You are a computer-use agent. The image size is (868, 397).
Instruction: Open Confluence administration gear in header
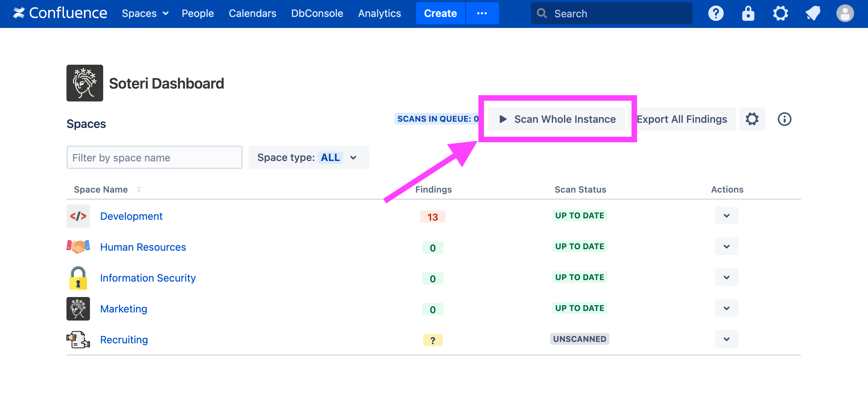[x=780, y=14]
